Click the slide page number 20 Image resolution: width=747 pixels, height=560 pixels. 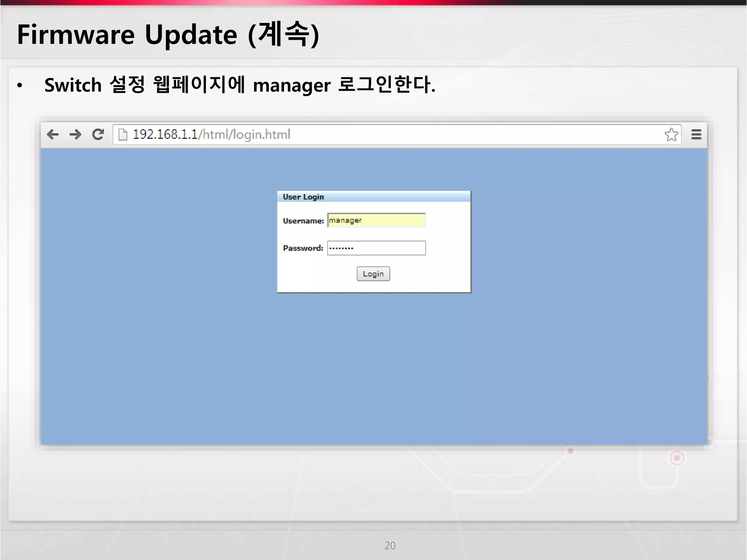[x=390, y=545]
